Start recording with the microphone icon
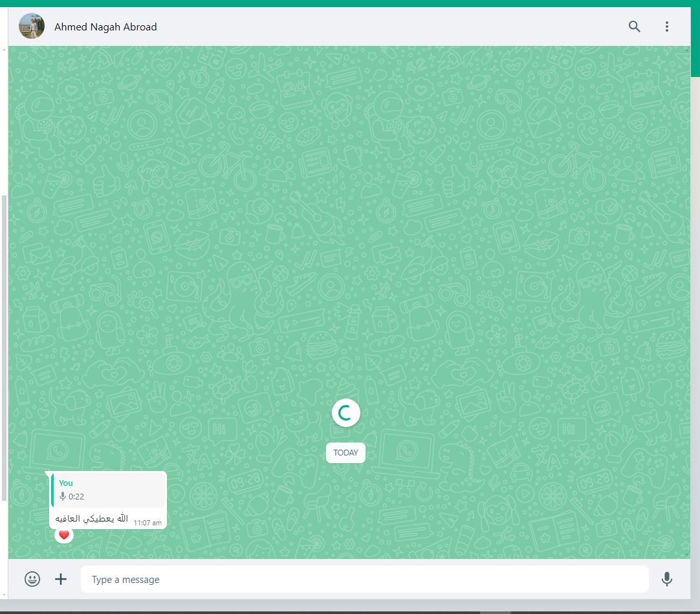Screen dimensions: 700x614 (x=666, y=579)
